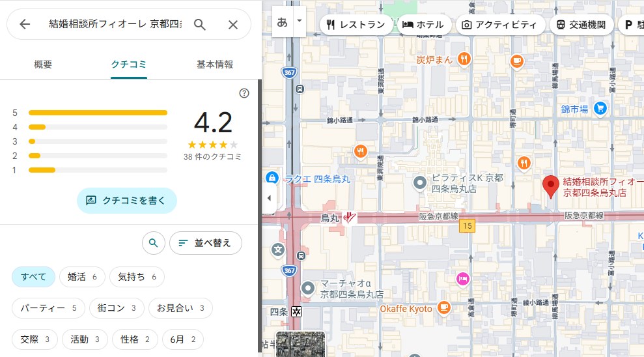Switch to the 基本情報 tab
This screenshot has width=644, height=357.
pos(215,64)
